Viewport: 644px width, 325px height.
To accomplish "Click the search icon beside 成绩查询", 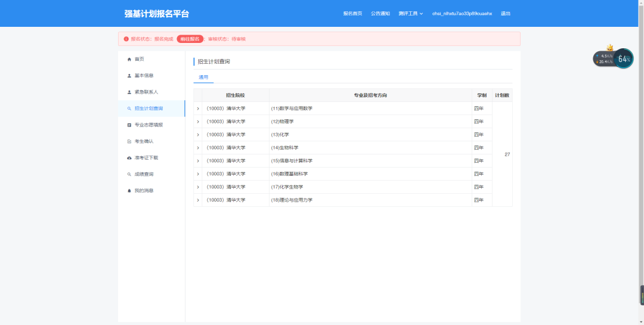I will click(x=129, y=174).
